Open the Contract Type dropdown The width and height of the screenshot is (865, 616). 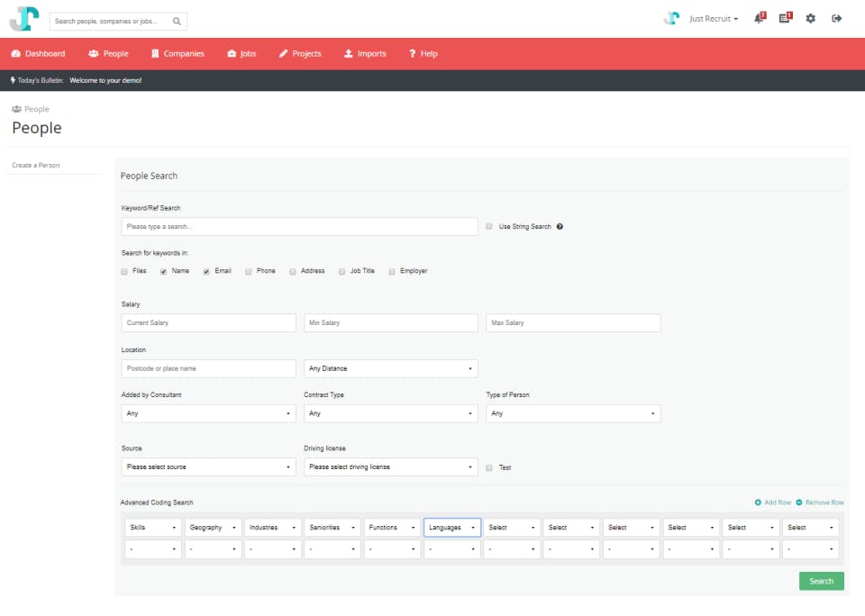(x=390, y=413)
